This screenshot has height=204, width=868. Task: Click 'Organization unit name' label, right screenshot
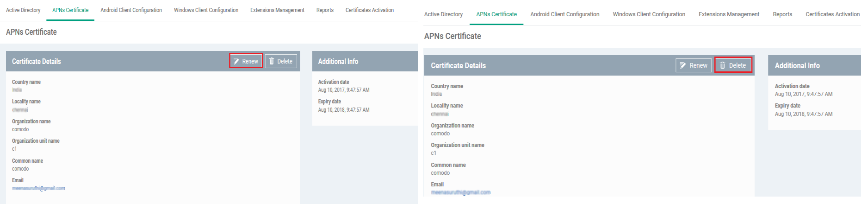click(458, 145)
